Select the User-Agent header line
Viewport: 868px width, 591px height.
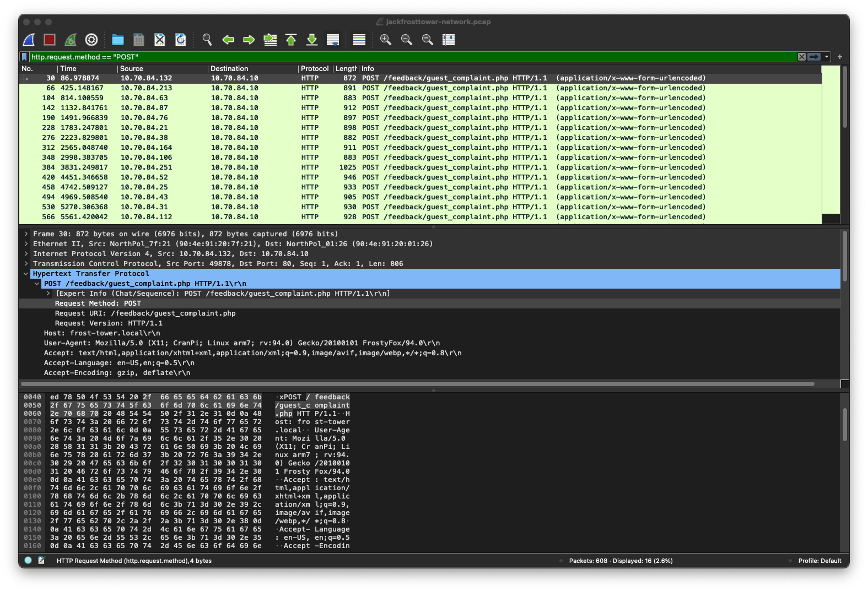tap(430, 343)
